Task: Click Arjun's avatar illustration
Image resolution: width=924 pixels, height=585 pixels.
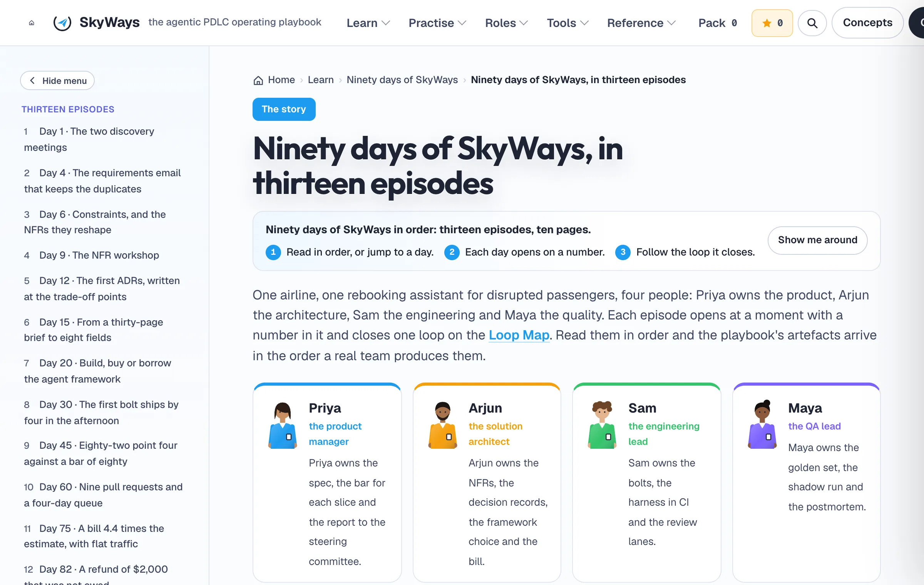Action: [x=443, y=425]
